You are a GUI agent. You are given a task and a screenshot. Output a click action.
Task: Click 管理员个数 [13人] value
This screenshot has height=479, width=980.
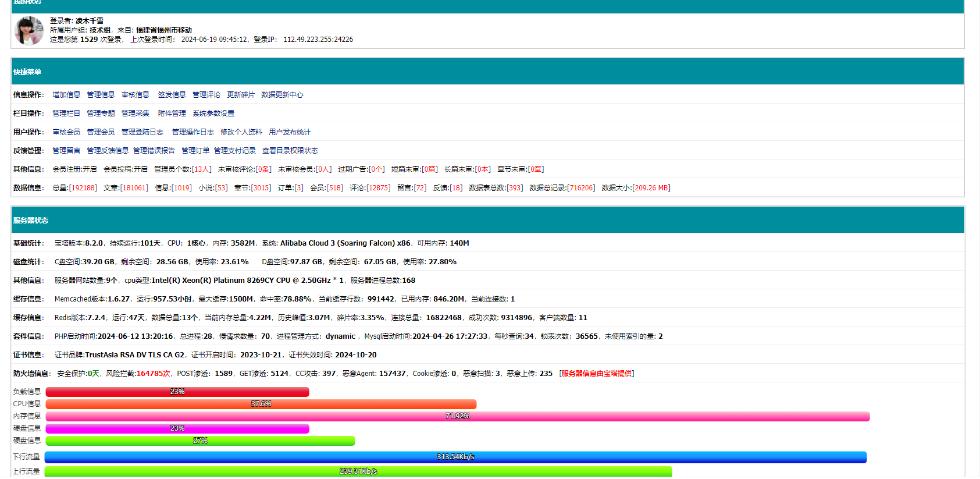pos(201,169)
